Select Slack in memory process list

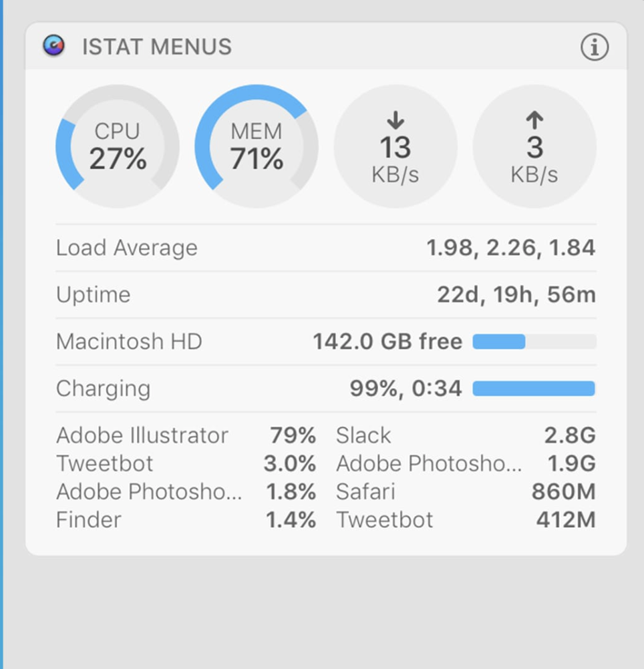363,435
